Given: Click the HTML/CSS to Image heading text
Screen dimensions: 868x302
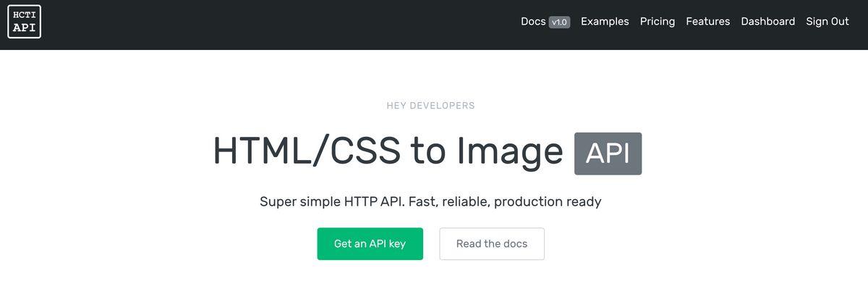Looking at the screenshot, I should tap(388, 151).
